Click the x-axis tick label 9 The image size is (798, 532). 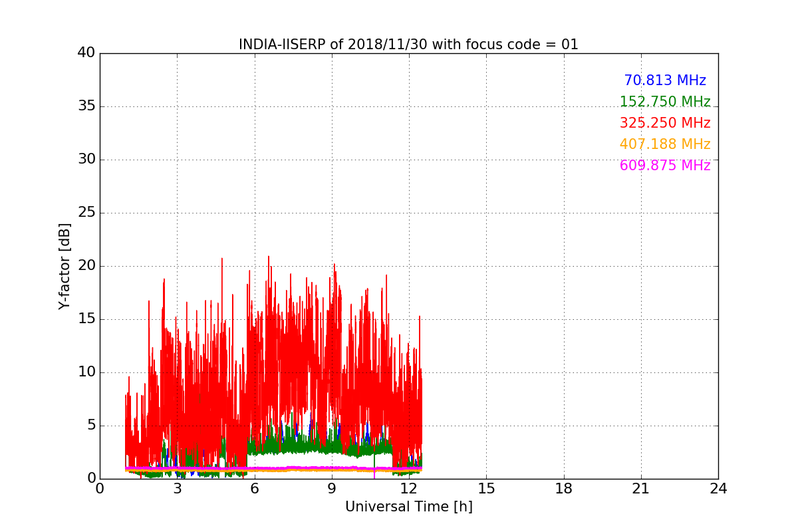[x=332, y=489]
